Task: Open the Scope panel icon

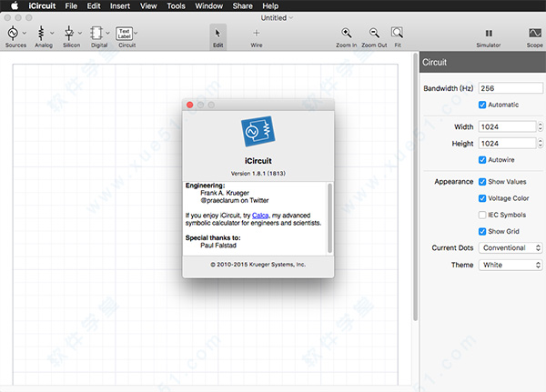Action: pyautogui.click(x=535, y=33)
